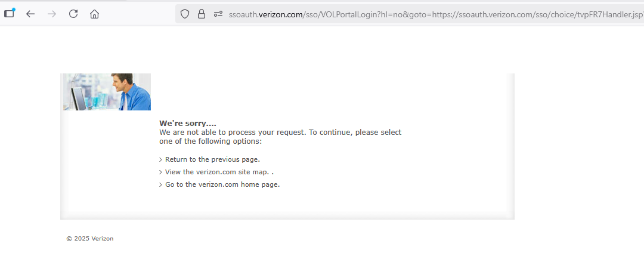View site security via the padlock icon
This screenshot has width=644, height=268.
(x=201, y=14)
